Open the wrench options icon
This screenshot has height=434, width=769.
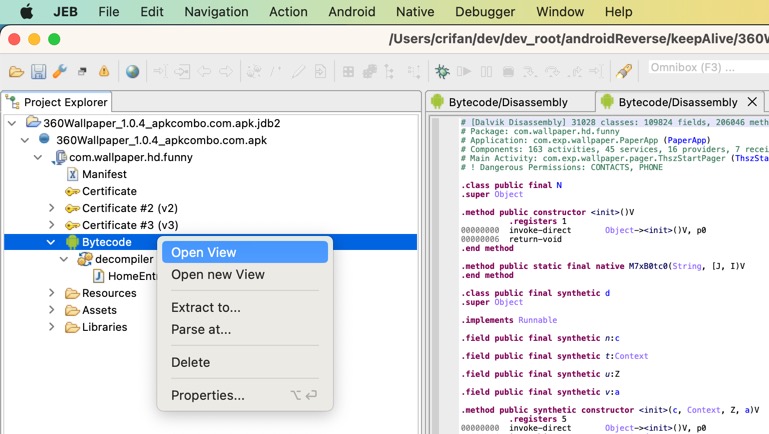(60, 72)
